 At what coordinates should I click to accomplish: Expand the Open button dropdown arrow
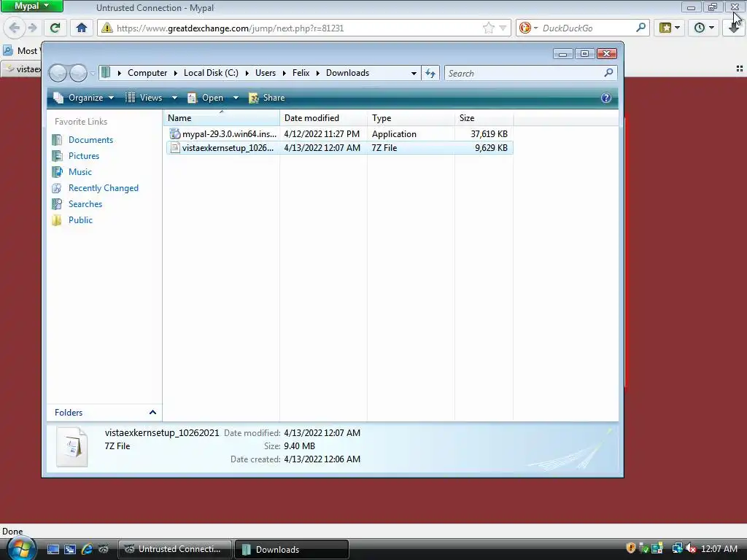pos(236,98)
